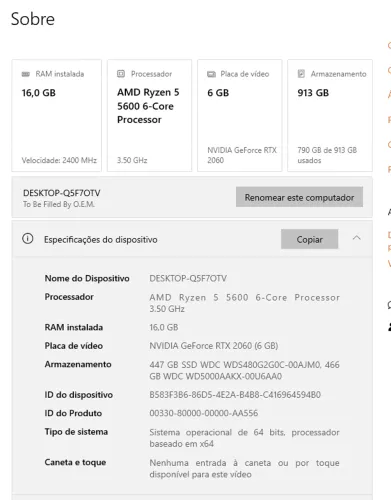Click DESKTOP-Q5F7OTV value in specifications list
The image size is (391, 500).
[x=188, y=278]
